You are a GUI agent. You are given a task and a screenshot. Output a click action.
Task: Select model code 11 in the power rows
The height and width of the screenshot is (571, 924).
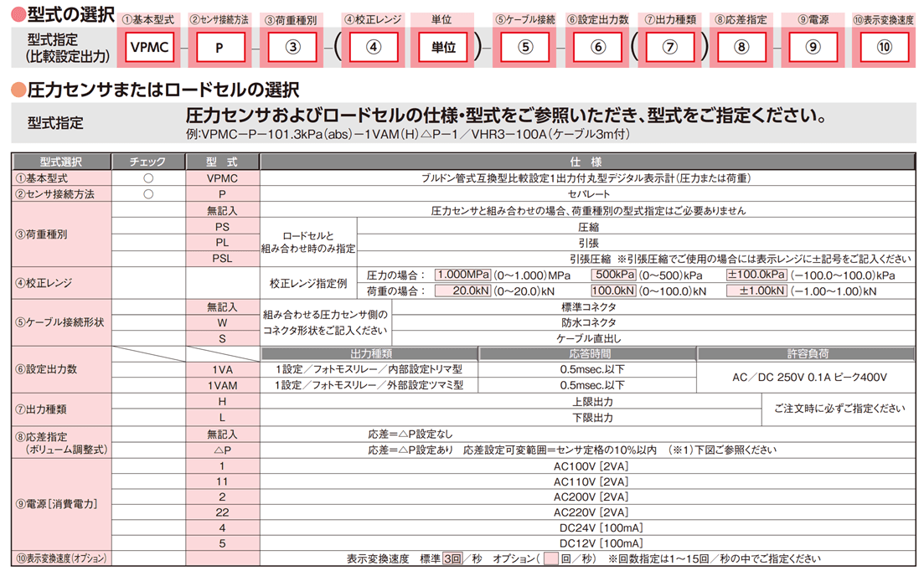(x=222, y=481)
